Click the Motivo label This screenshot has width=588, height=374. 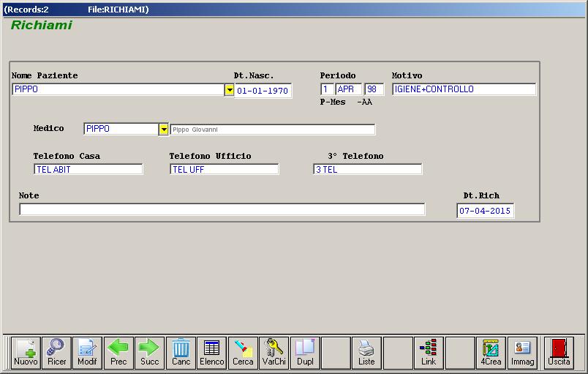pyautogui.click(x=407, y=75)
